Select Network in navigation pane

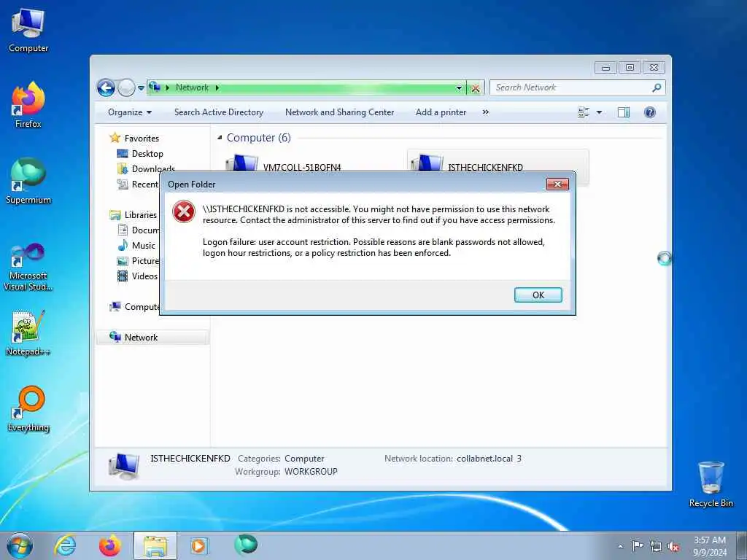[152, 337]
